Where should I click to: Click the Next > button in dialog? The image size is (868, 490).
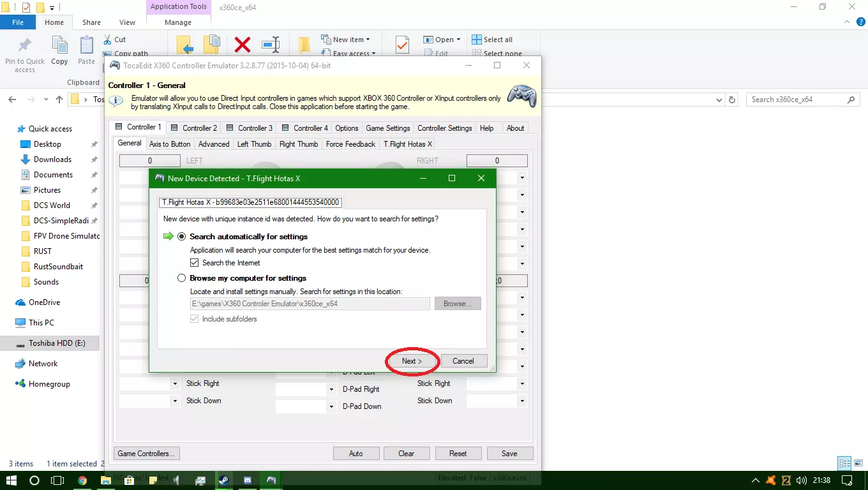[412, 361]
